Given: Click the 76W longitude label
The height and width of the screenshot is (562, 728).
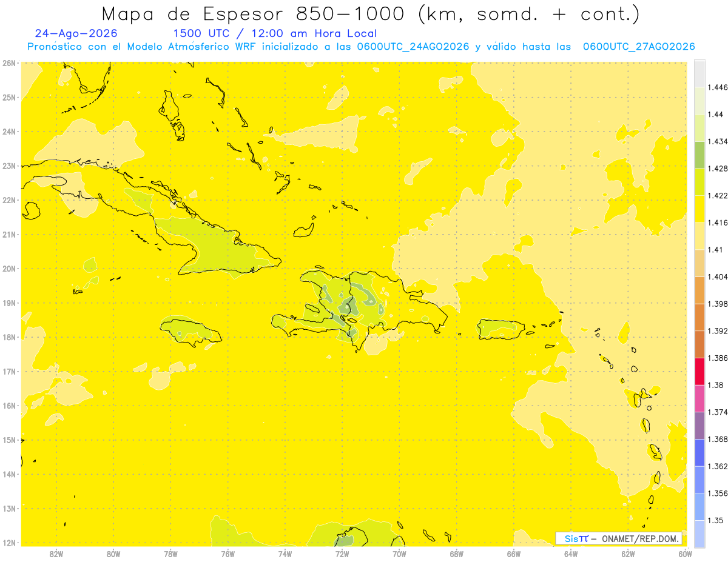Looking at the screenshot, I should [x=228, y=554].
